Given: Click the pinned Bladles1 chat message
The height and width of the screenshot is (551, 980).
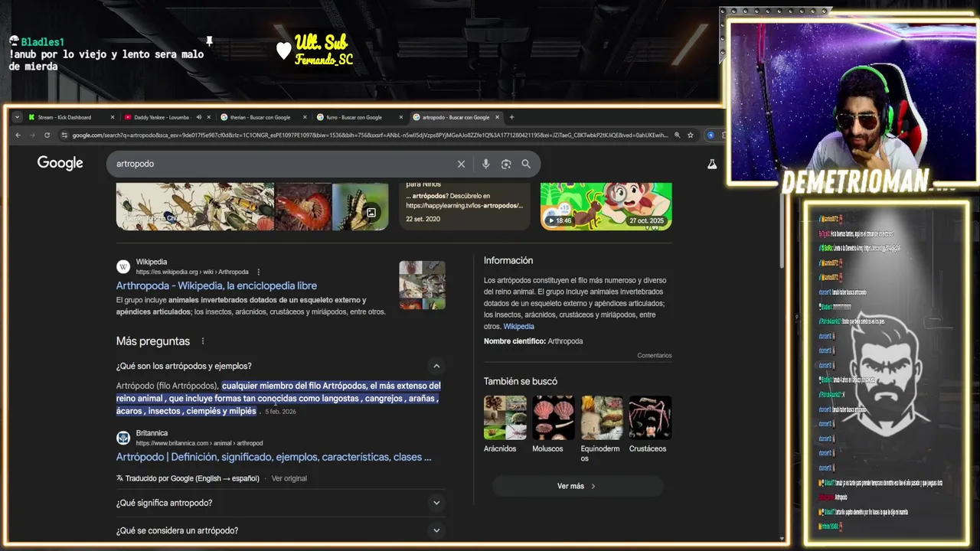Looking at the screenshot, I should tap(107, 54).
